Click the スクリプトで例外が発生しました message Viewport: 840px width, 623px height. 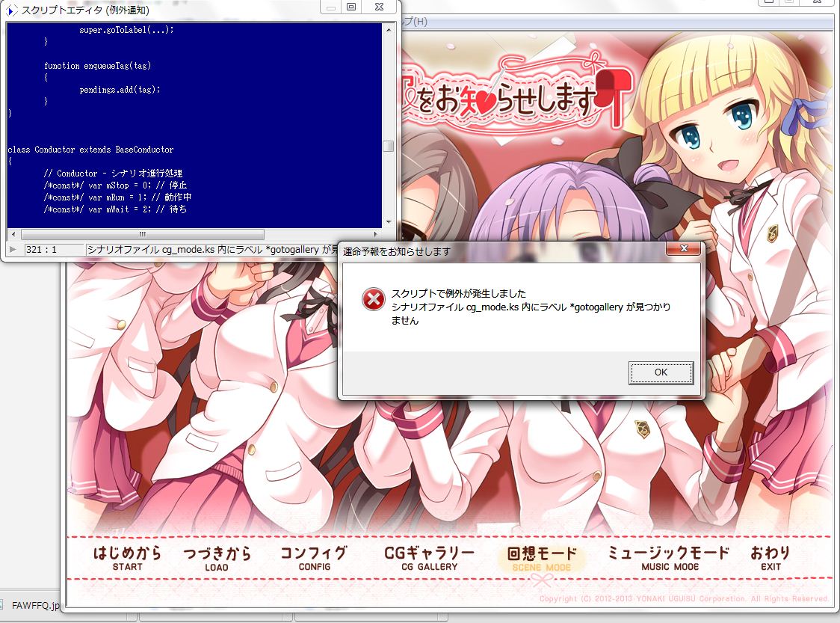pyautogui.click(x=459, y=293)
